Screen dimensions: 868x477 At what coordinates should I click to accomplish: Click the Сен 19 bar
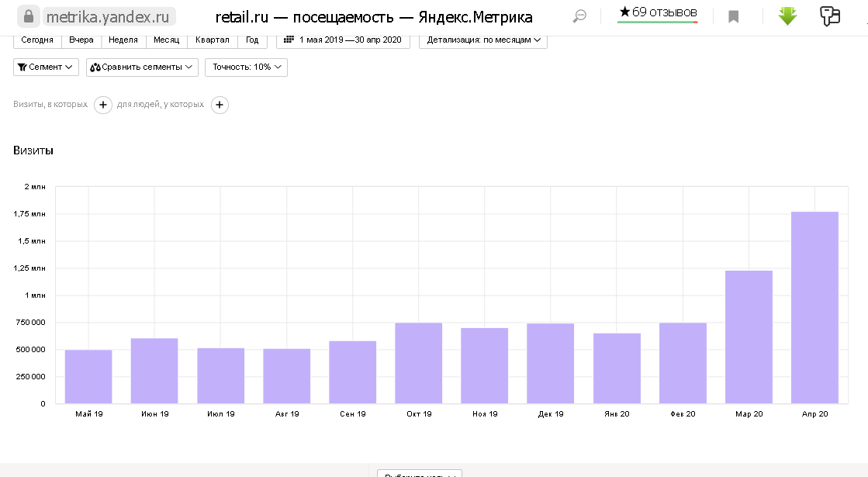pos(353,372)
